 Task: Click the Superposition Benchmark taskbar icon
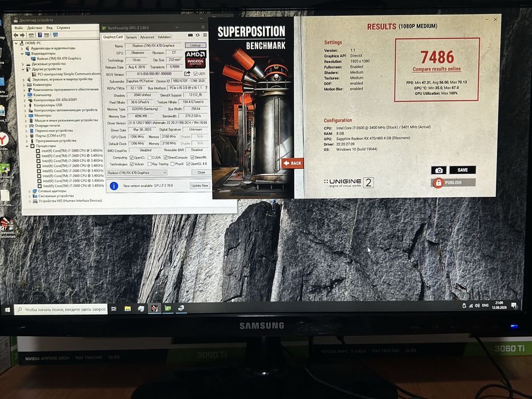point(155,308)
